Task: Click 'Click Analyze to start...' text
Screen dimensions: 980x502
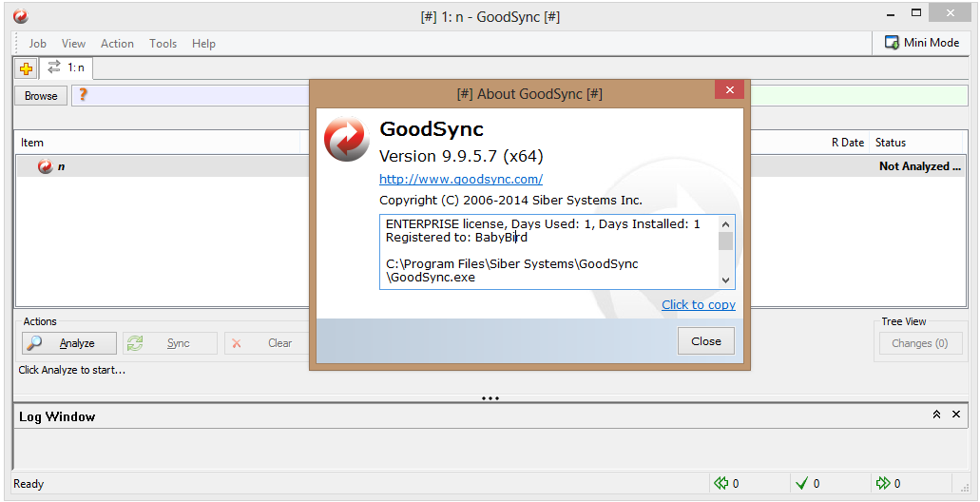Action: point(72,370)
